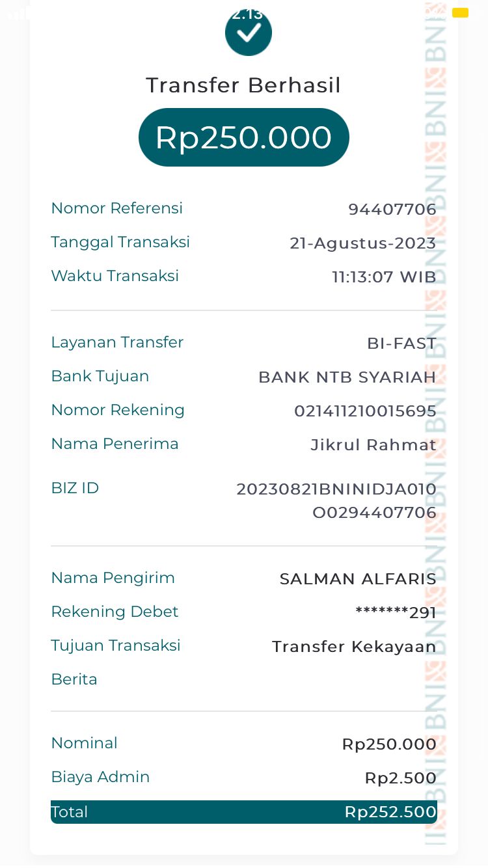
Task: Click the transaction time 11:13:07 WIB
Action: (384, 277)
